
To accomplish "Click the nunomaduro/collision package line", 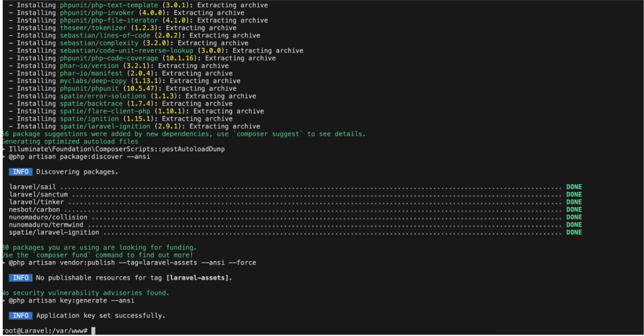I will coord(295,217).
